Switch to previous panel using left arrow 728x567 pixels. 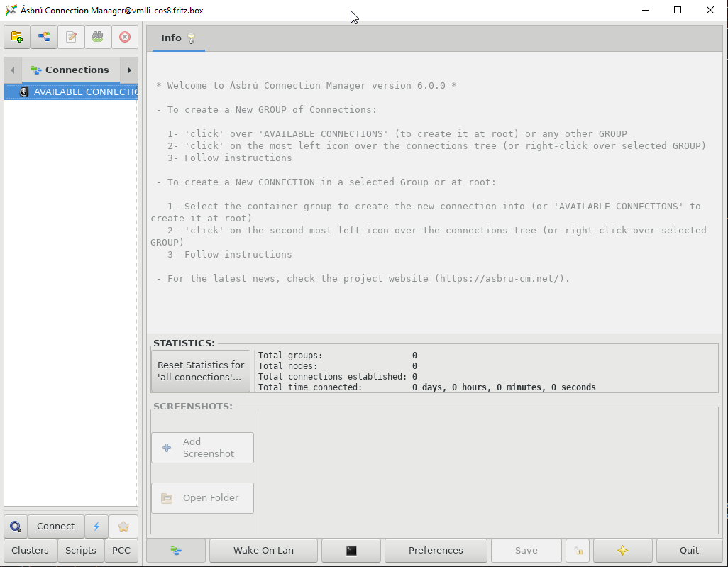pyautogui.click(x=13, y=70)
